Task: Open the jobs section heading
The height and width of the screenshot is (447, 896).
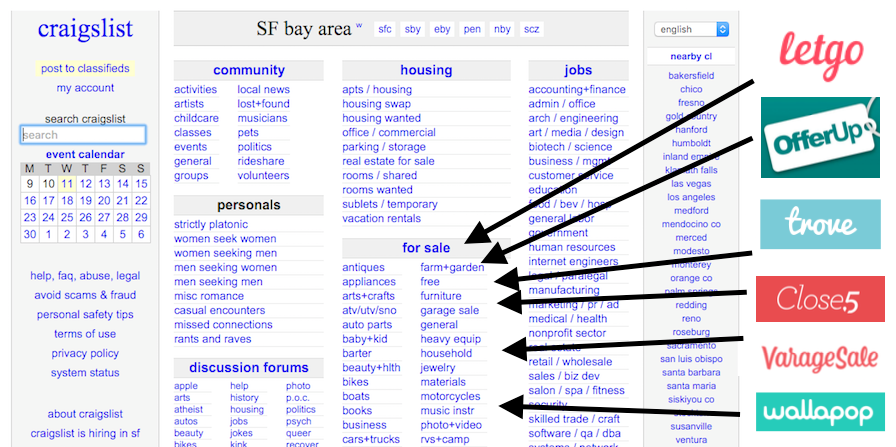Action: (x=578, y=70)
